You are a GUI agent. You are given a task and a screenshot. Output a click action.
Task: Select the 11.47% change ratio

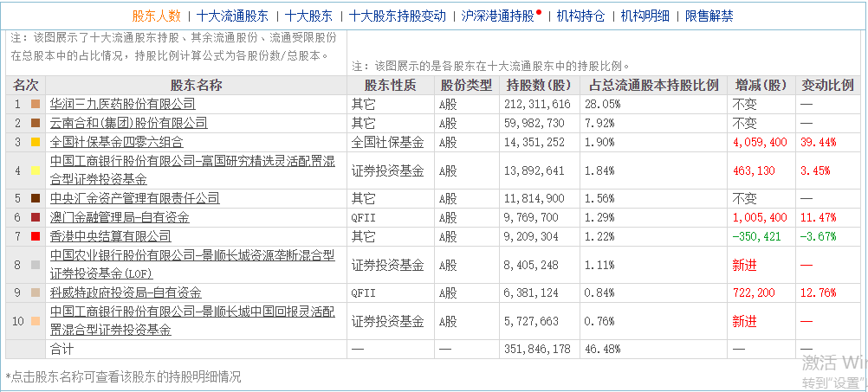818,217
